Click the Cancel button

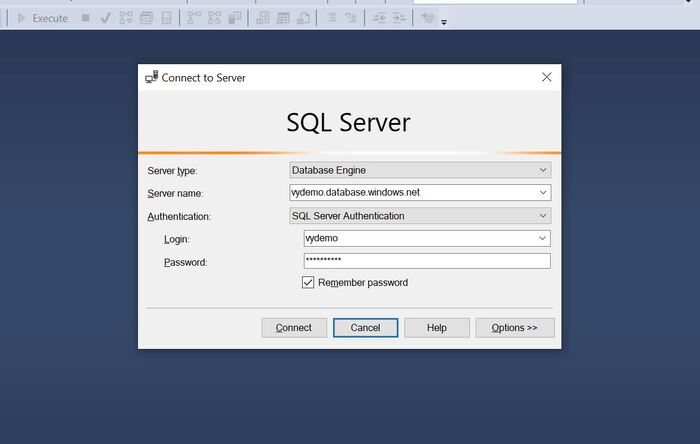365,328
